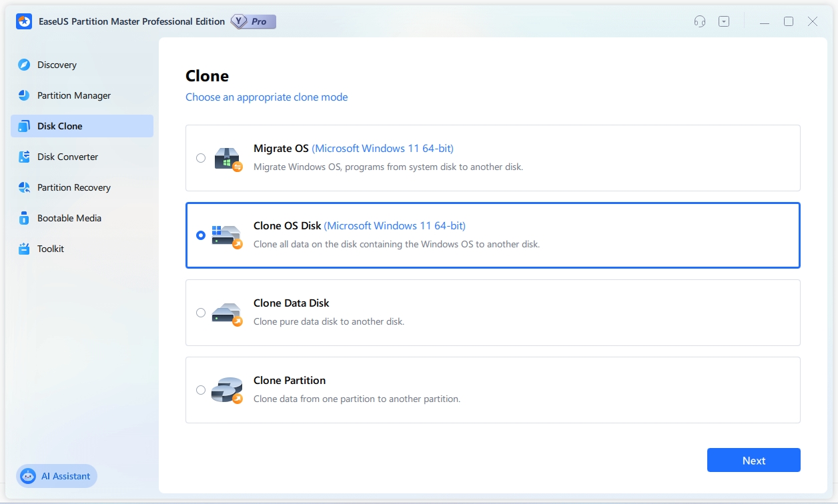Click the Clone Data Disk icon
Viewport: 838px width, 504px height.
coord(228,313)
